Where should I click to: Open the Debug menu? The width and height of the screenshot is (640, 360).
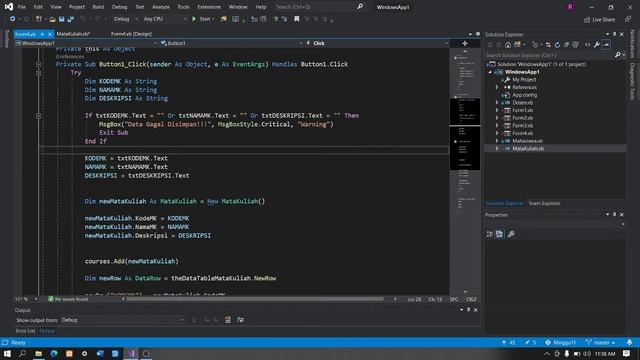tap(120, 7)
